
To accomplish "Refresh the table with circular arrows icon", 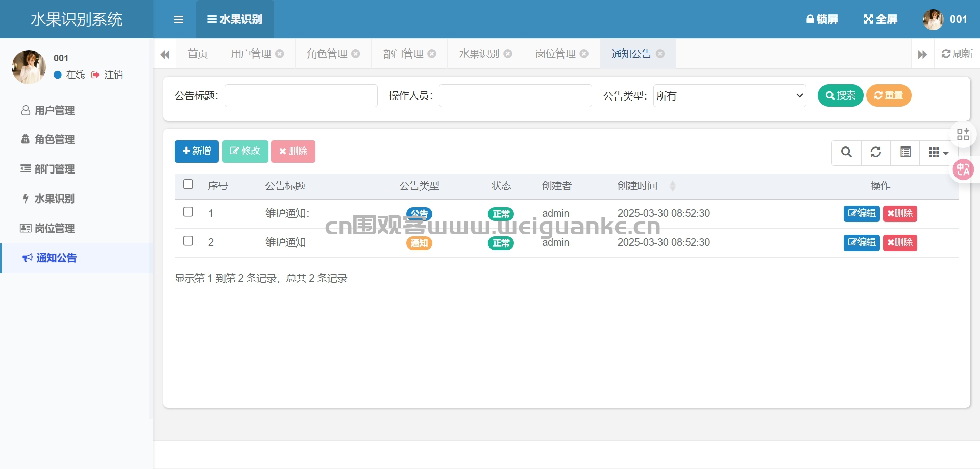I will [x=876, y=153].
